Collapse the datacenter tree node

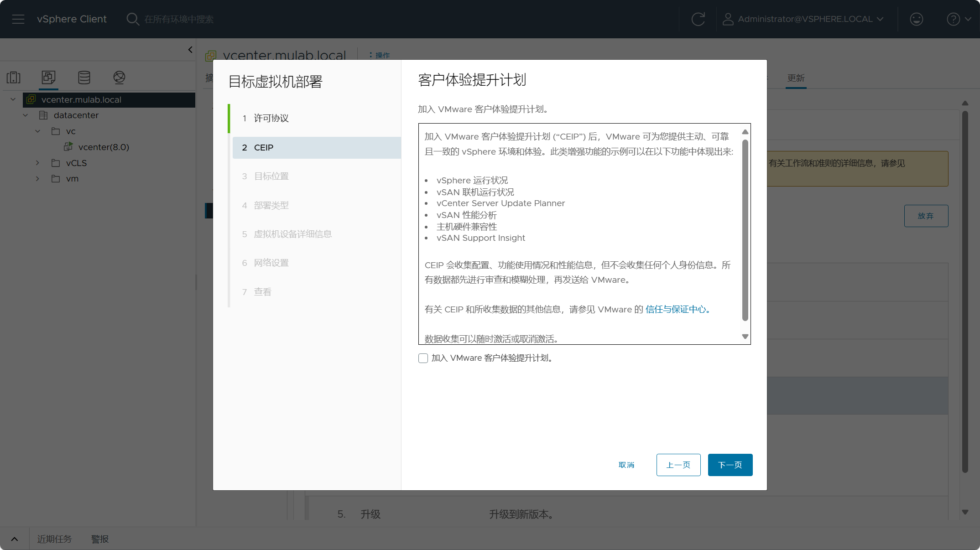tap(26, 115)
